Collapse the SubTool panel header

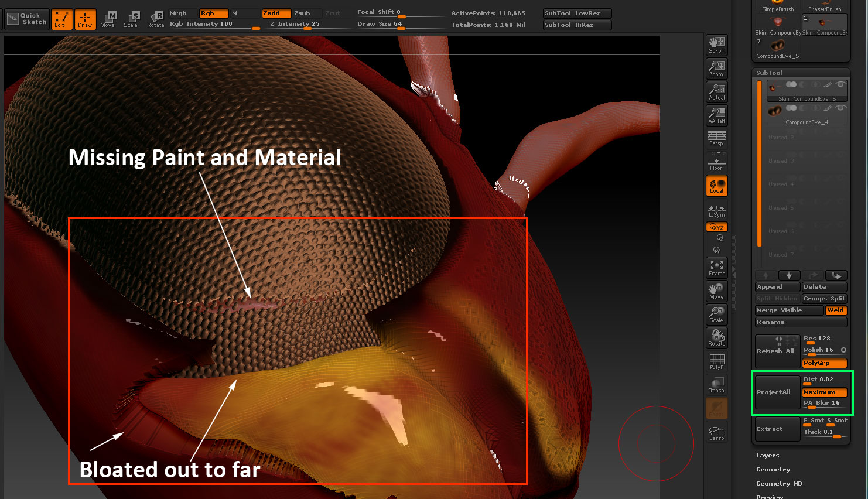tap(769, 73)
